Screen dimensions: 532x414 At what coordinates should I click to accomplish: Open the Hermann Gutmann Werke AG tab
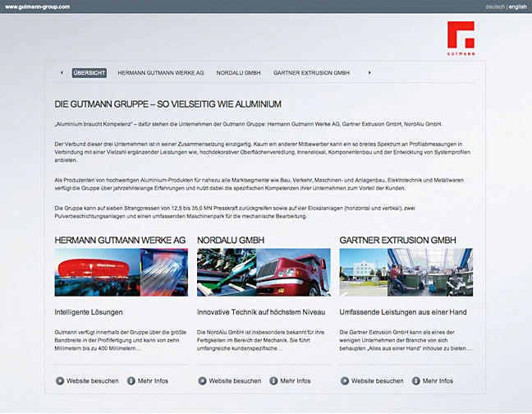tap(161, 73)
